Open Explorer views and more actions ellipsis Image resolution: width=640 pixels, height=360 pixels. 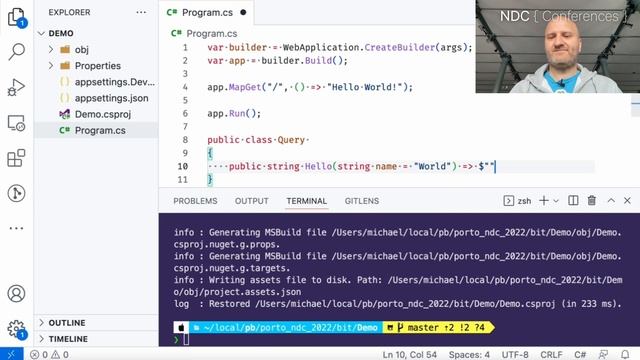pos(141,12)
